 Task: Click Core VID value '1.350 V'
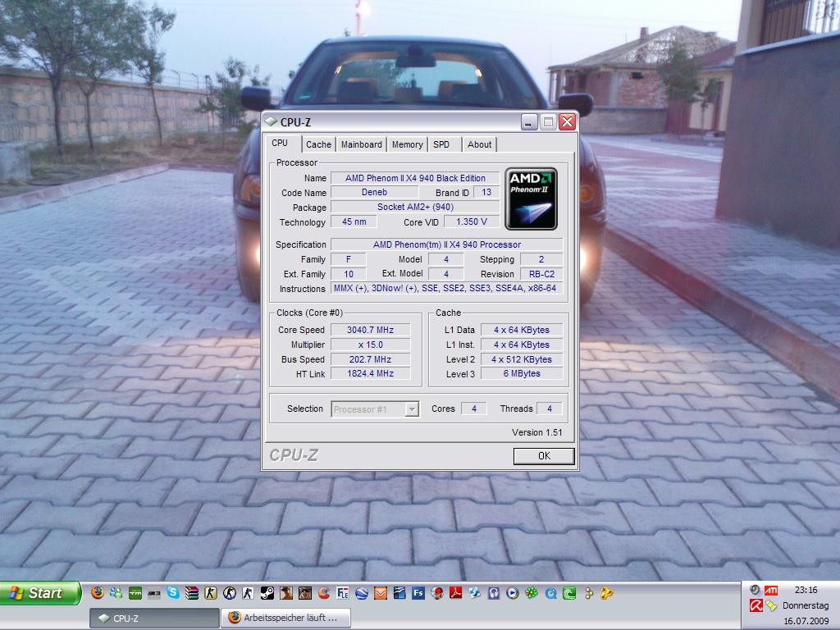pos(472,221)
